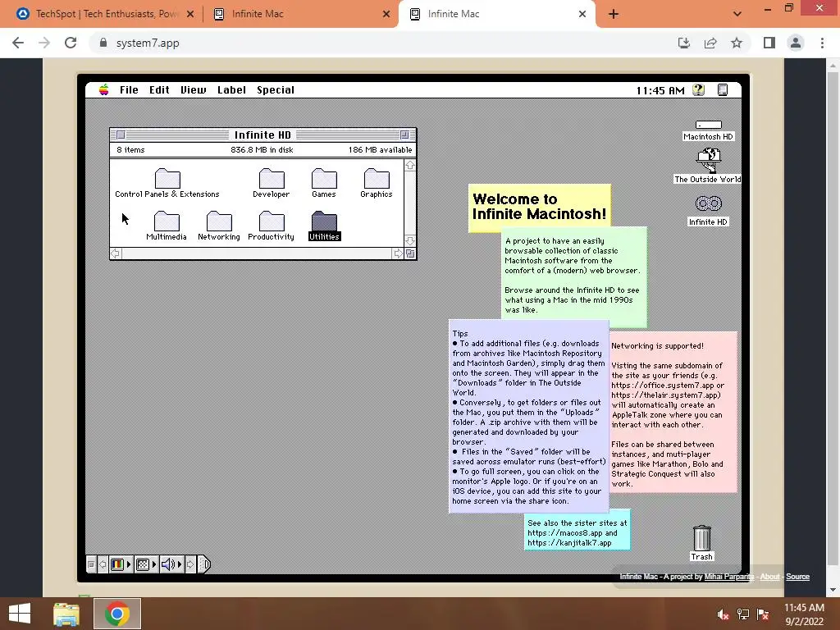Open Chrome's side panel icon

coord(769,43)
